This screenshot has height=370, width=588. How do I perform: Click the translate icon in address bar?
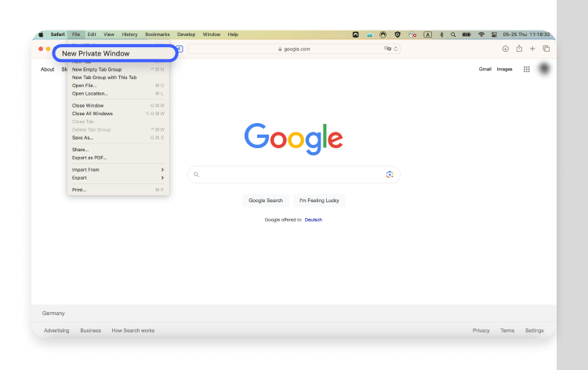pos(387,49)
